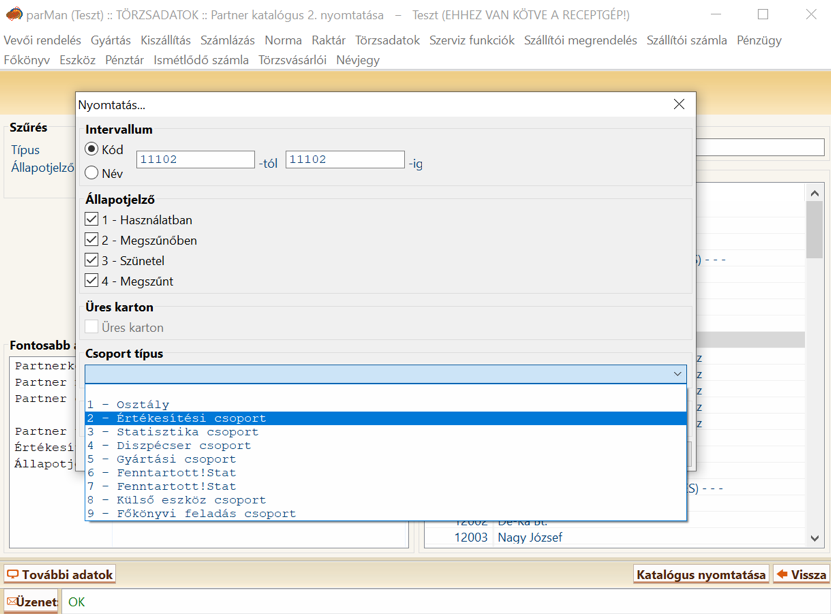Click the Állapotjelző filter link
The image size is (831, 614).
click(42, 168)
